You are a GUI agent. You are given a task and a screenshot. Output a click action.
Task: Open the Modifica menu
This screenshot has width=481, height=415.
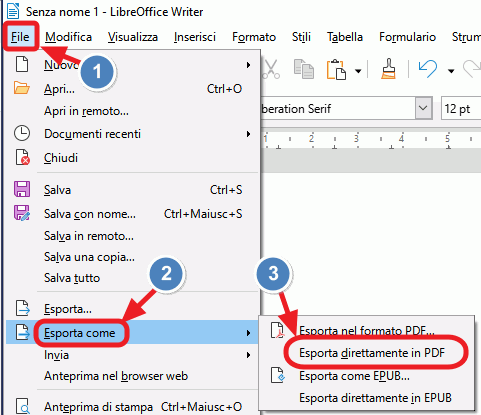click(x=69, y=37)
